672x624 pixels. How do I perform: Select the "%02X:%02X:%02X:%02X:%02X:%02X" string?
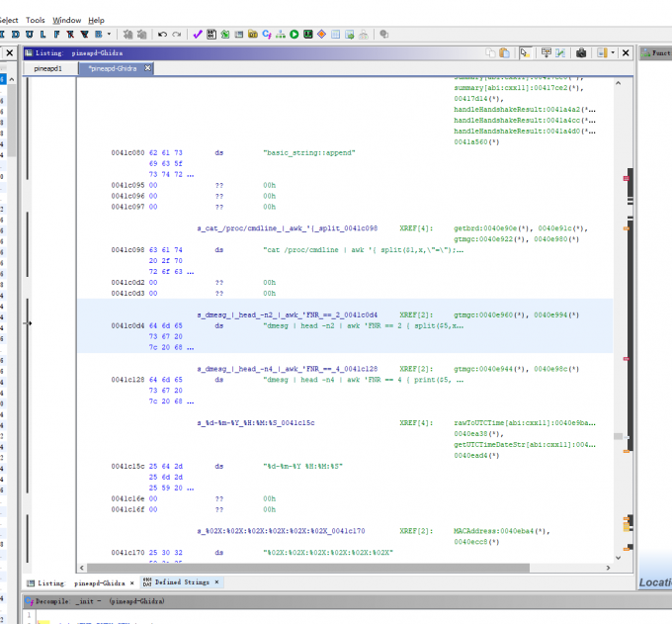(x=328, y=553)
